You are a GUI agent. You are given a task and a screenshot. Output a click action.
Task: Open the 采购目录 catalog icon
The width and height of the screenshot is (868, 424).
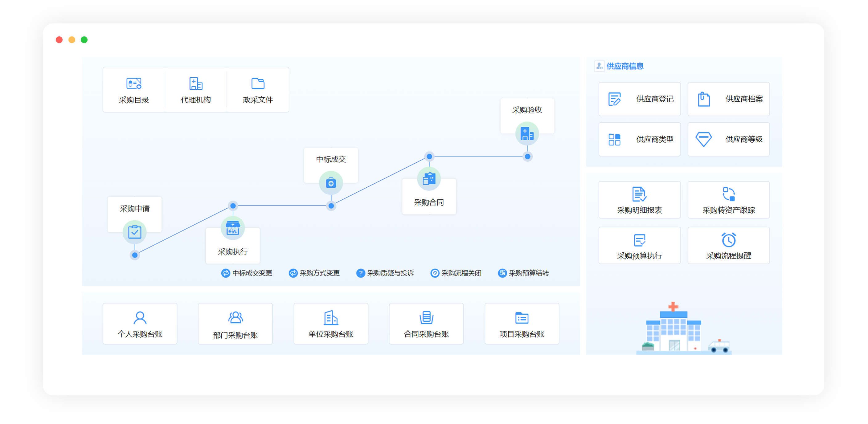point(134,84)
